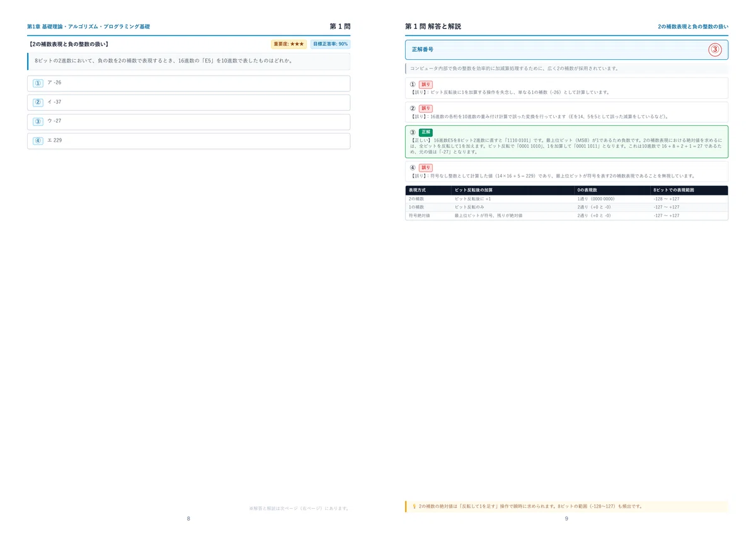Click the 誤り badge of explanation ②
The height and width of the screenshot is (534, 756).
[426, 108]
